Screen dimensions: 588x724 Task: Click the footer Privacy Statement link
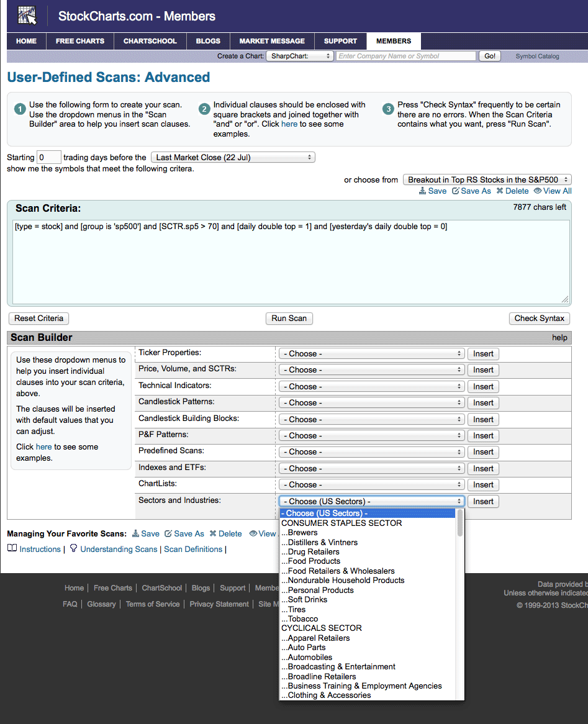pyautogui.click(x=219, y=604)
